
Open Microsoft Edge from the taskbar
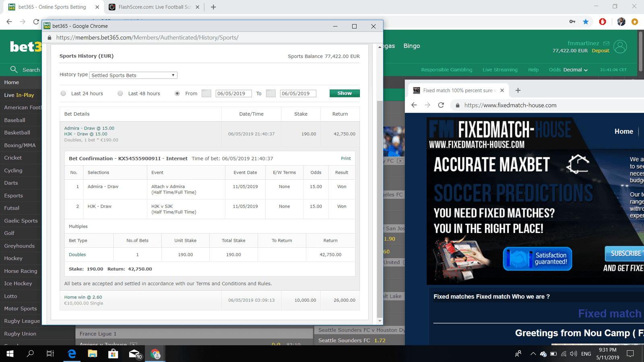pyautogui.click(x=72, y=354)
